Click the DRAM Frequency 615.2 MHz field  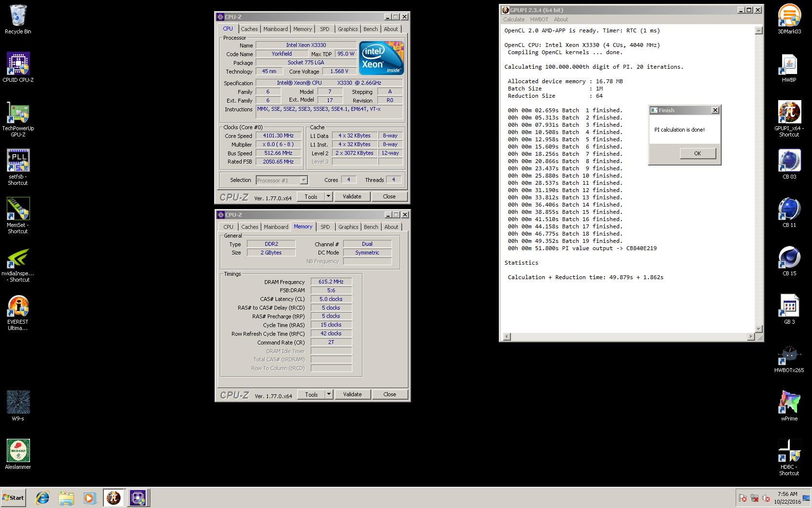click(x=331, y=282)
